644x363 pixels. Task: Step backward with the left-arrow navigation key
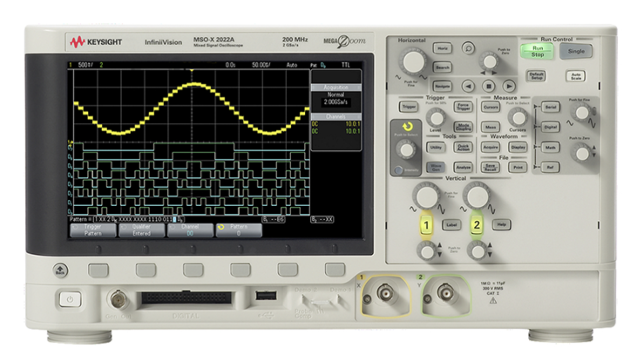(468, 86)
